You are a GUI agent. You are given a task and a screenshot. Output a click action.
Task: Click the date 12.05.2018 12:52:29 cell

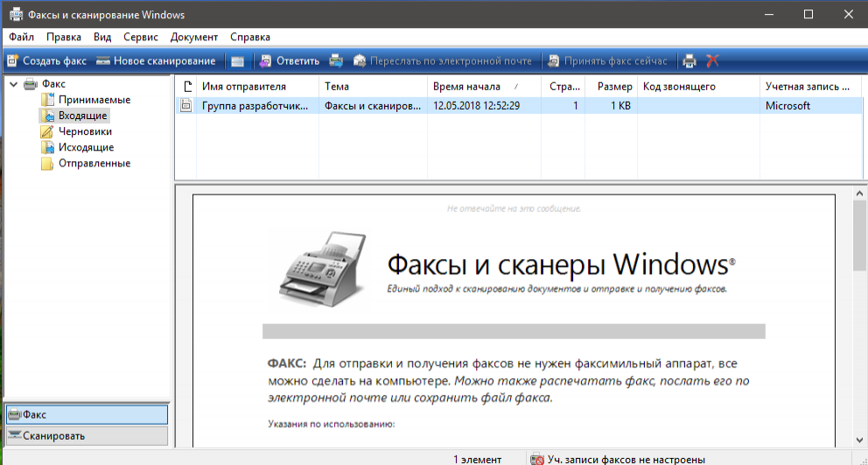(x=476, y=105)
